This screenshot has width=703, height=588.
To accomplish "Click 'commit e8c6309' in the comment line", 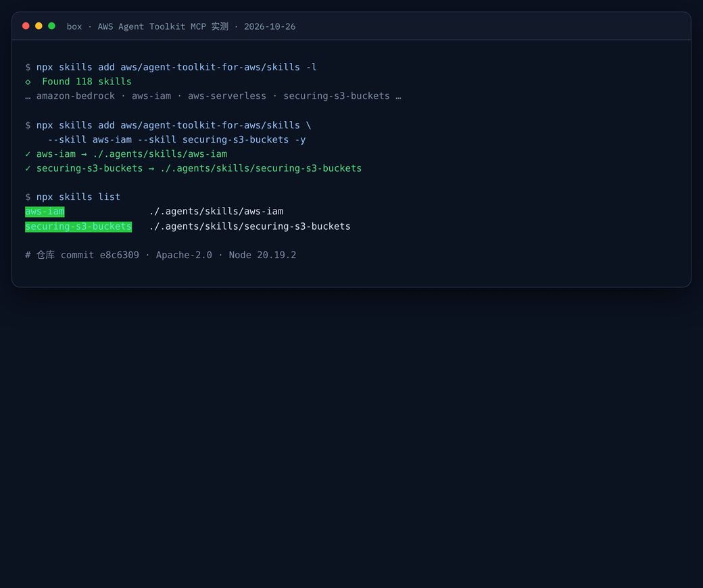I will tap(99, 255).
